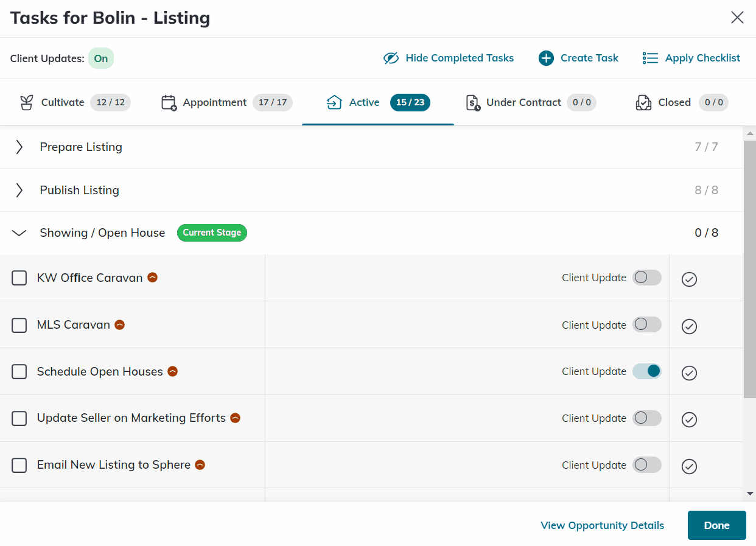Check the MLS Caravan task checkbox
The image size is (756, 546).
(19, 325)
